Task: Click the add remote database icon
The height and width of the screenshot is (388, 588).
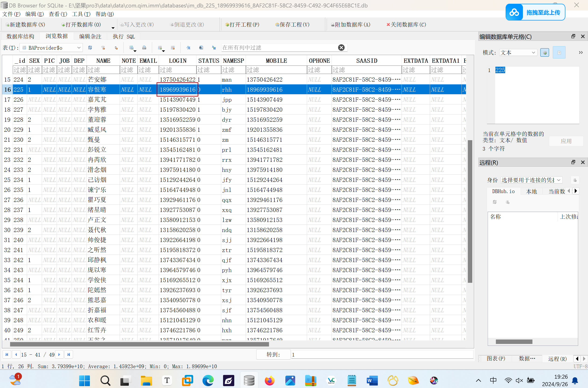Action: (507, 202)
